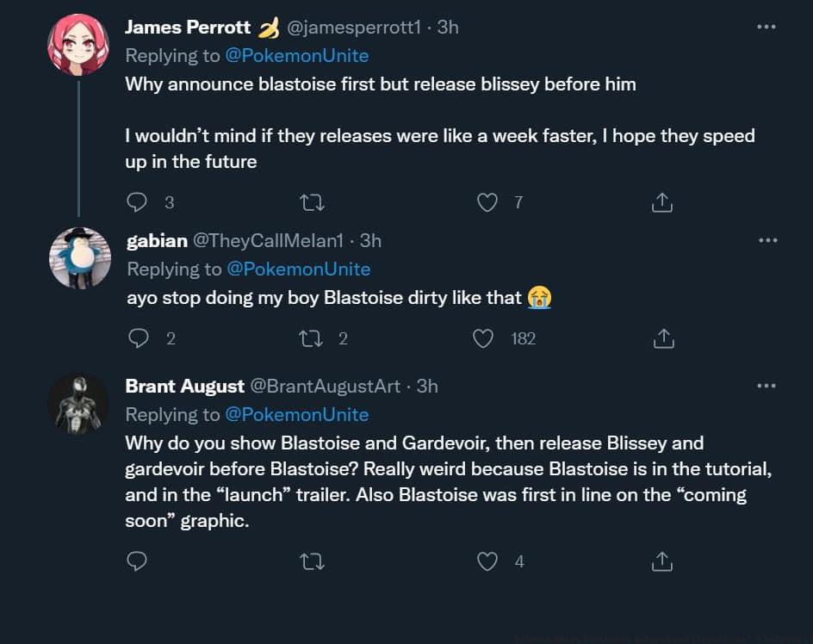Retweet James Perrott's Blastoise tweet
The width and height of the screenshot is (813, 644).
coord(310,202)
